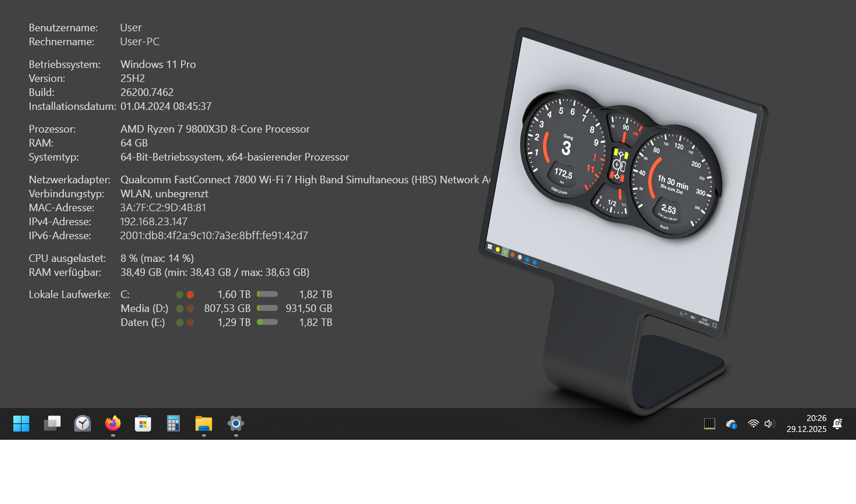
Task: Click the blue info badge on the OneDrive icon
Action: point(733,427)
